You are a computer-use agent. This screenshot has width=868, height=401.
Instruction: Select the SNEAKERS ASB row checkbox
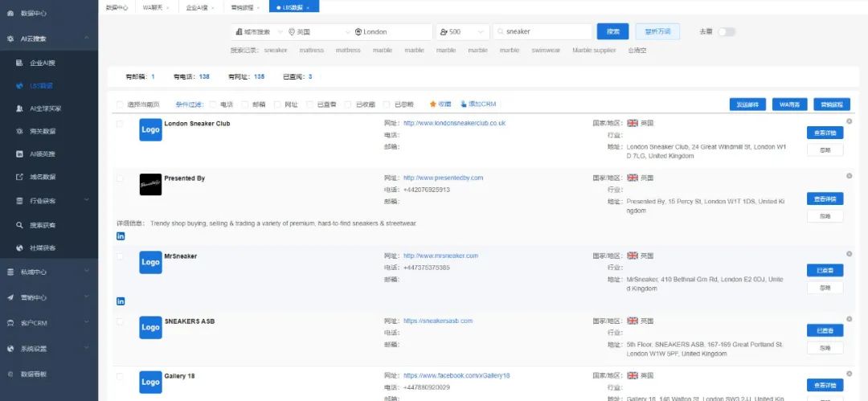[x=120, y=321]
